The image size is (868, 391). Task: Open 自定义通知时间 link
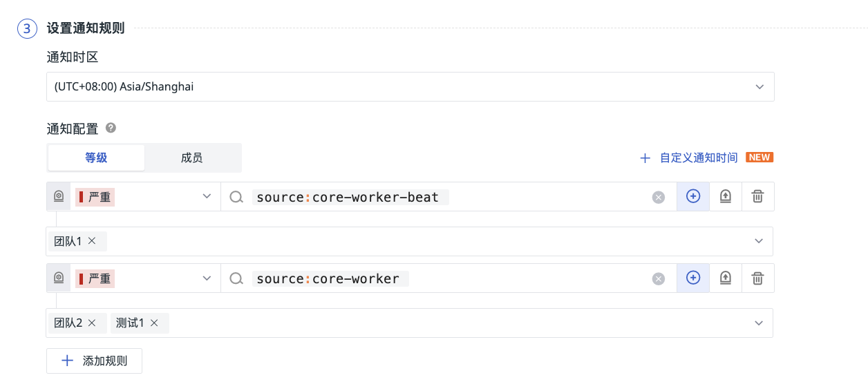point(698,158)
